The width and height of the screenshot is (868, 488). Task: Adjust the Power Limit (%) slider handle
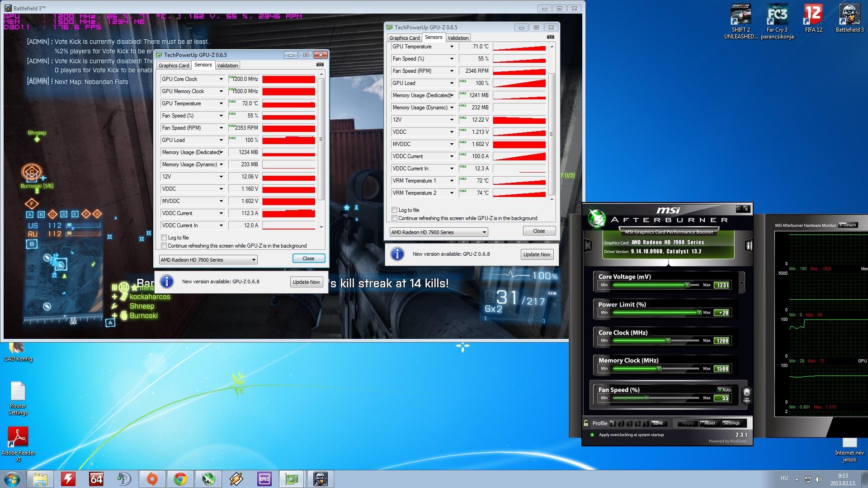point(699,313)
